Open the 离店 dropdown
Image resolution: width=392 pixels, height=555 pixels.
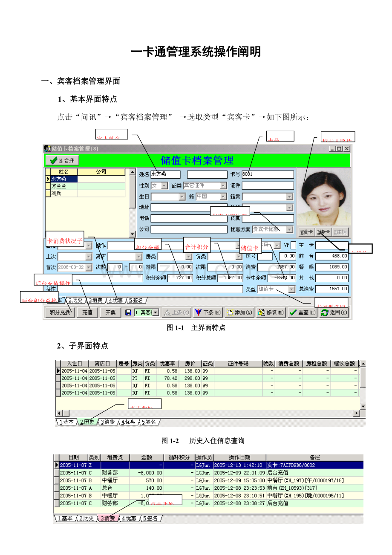point(138,257)
